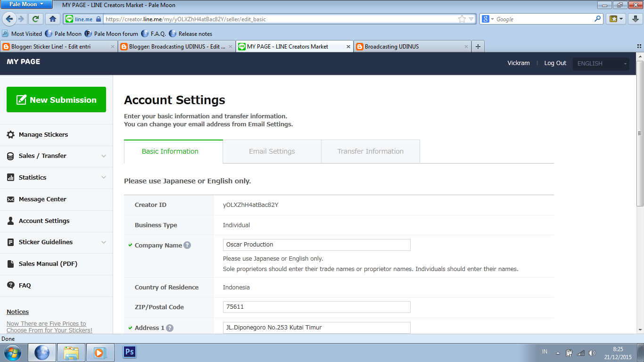Click the MY PAGE header logo
Screen dimensions: 644x362
click(x=24, y=62)
